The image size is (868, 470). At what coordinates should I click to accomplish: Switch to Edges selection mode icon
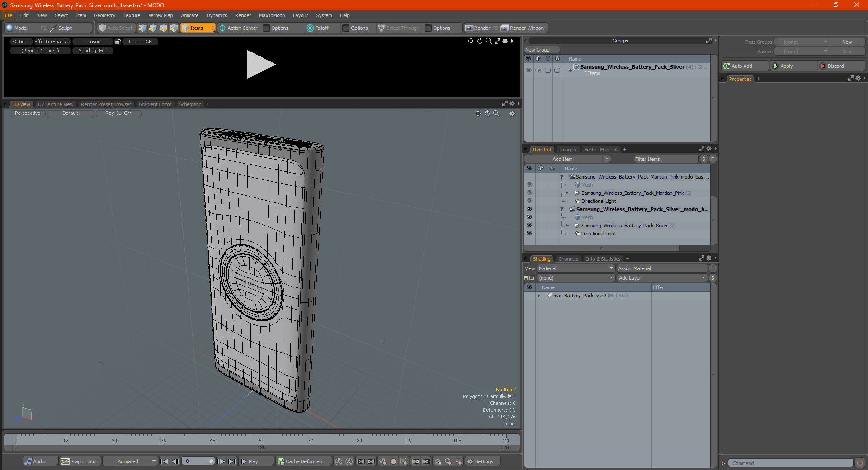[153, 28]
